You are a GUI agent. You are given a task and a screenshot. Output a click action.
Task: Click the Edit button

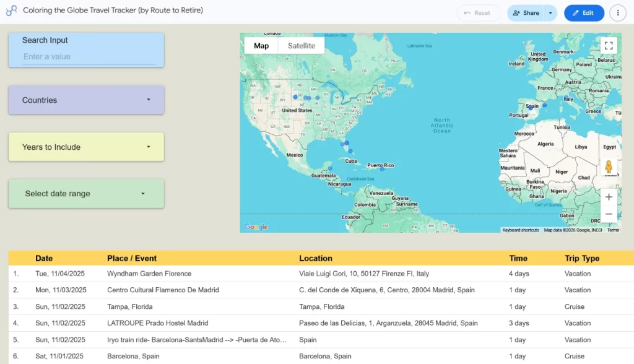[x=584, y=13]
